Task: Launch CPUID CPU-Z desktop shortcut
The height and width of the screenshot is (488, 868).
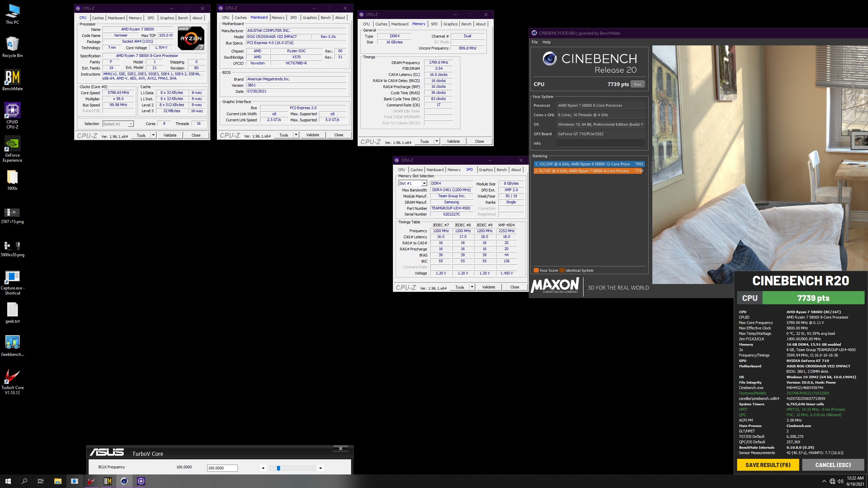Action: tap(13, 115)
